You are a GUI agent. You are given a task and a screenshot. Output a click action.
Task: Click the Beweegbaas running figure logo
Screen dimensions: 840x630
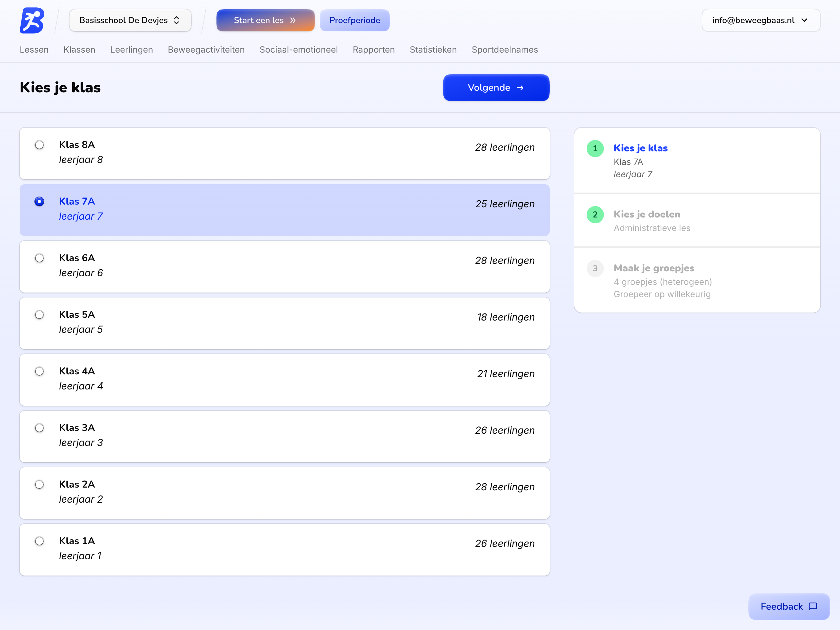[x=32, y=21]
